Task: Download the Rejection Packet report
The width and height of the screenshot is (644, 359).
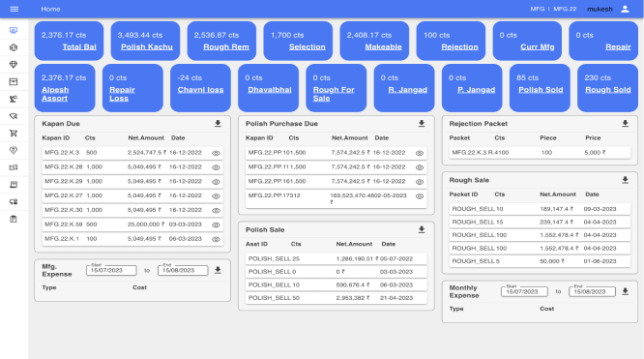Action: tap(625, 123)
